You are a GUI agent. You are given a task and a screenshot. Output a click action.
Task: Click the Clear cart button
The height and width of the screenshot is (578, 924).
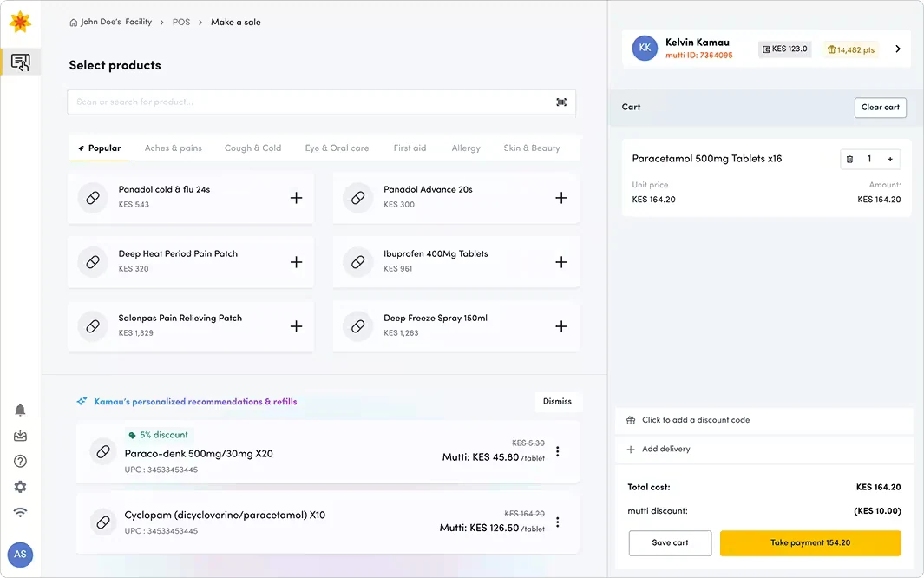pos(881,108)
